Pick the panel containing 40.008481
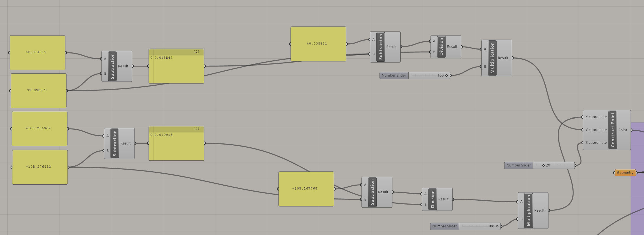The height and width of the screenshot is (235, 644). (318, 44)
